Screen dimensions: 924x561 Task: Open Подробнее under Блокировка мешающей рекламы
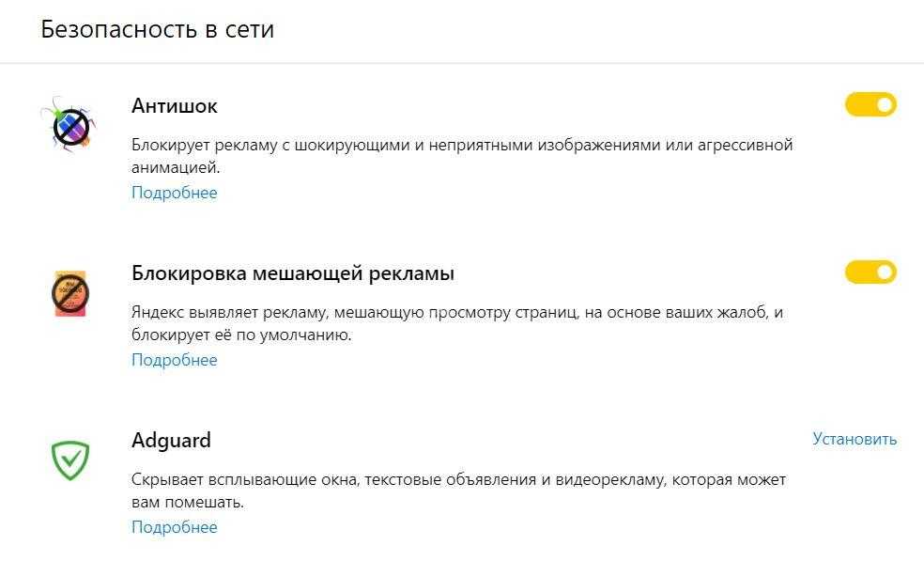coord(174,360)
